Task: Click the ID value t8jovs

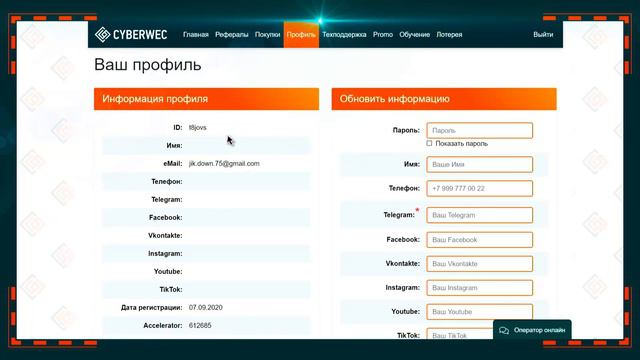Action: pos(198,127)
